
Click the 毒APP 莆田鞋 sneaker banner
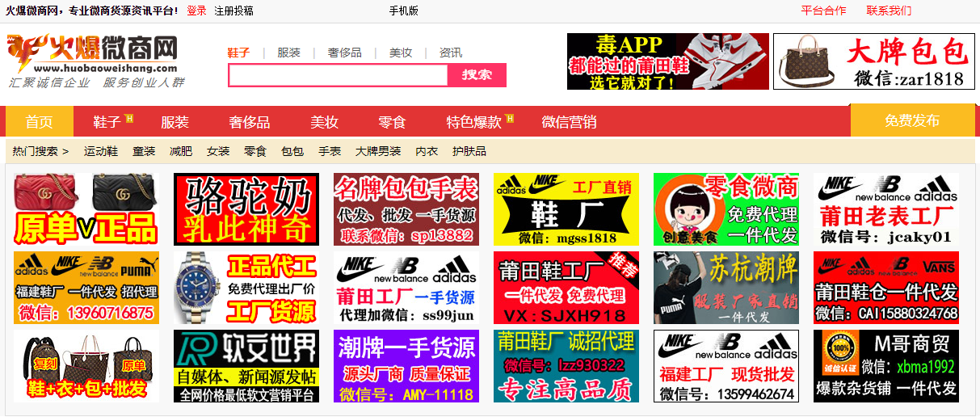tap(667, 61)
